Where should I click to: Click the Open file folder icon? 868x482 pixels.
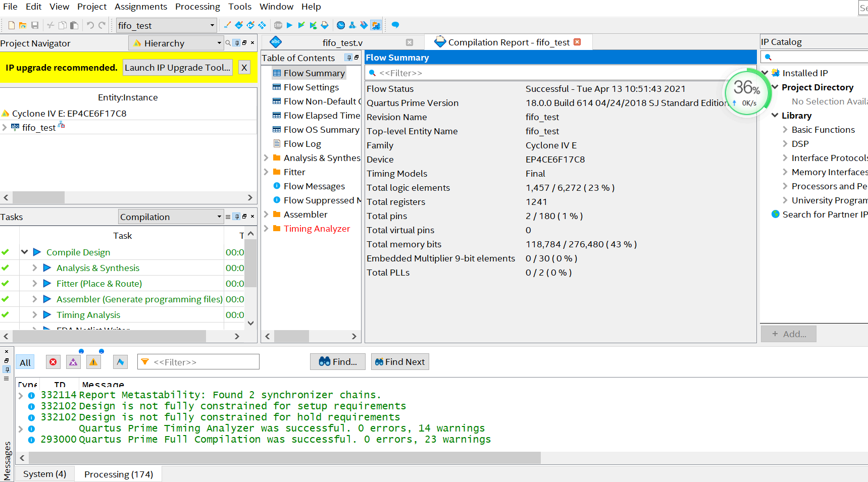coord(23,25)
